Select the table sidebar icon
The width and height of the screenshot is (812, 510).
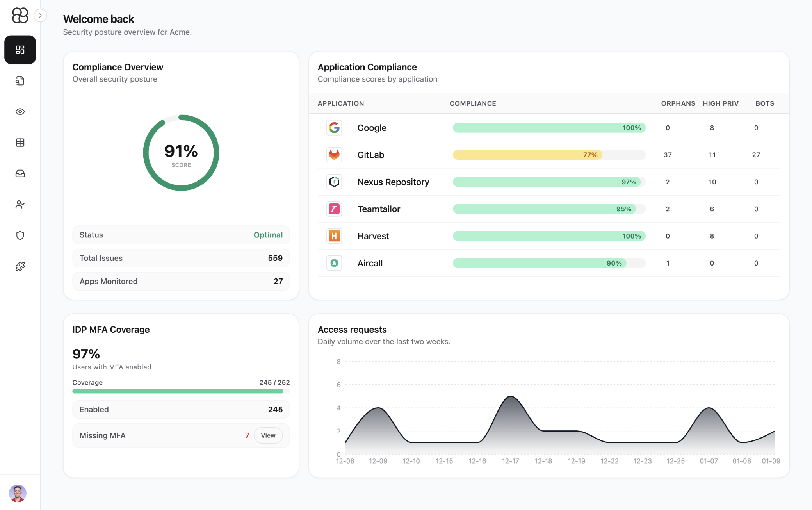pos(20,143)
